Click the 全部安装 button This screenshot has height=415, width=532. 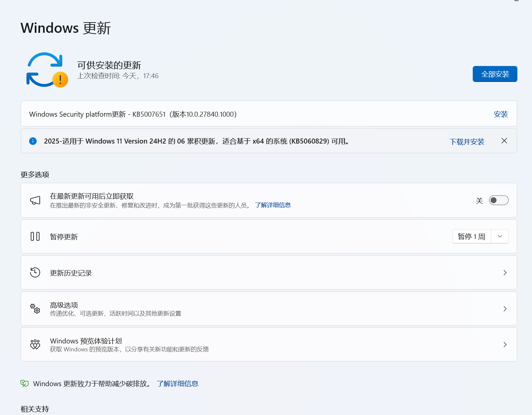coord(495,74)
